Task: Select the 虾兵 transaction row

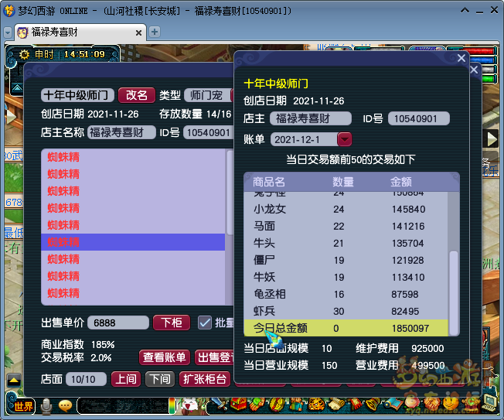Action: coord(346,312)
